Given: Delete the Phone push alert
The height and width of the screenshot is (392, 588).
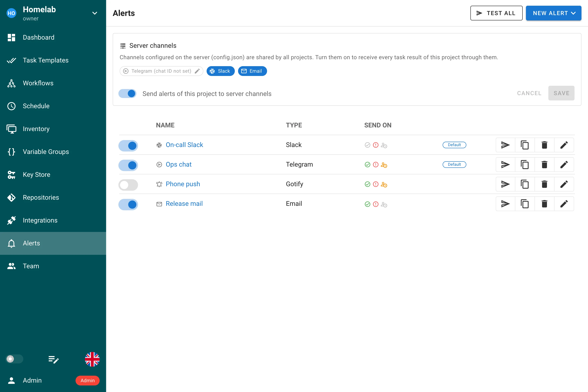Looking at the screenshot, I should [x=544, y=184].
